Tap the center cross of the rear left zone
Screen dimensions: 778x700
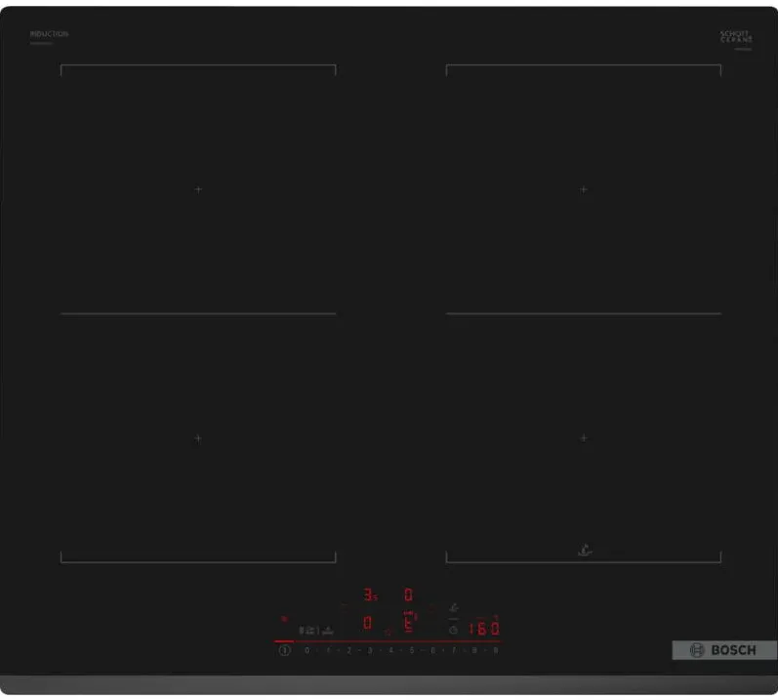(198, 189)
